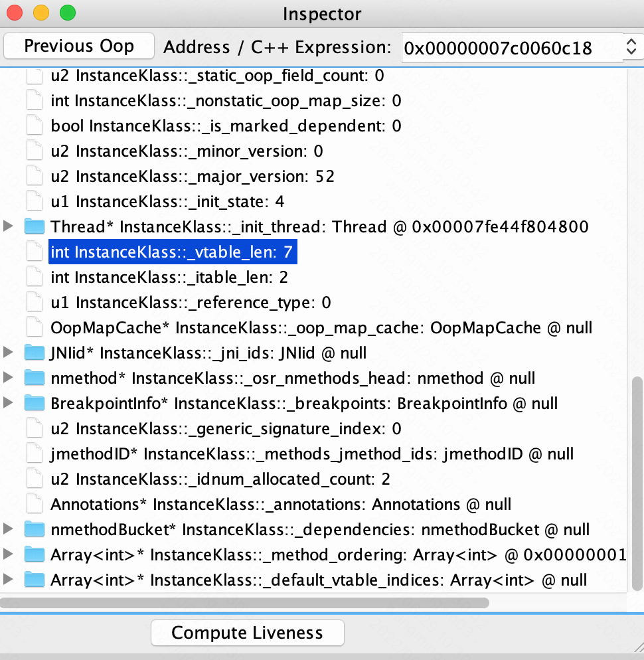Image resolution: width=644 pixels, height=660 pixels.
Task: Click the Compute Liveness button
Action: (247, 633)
